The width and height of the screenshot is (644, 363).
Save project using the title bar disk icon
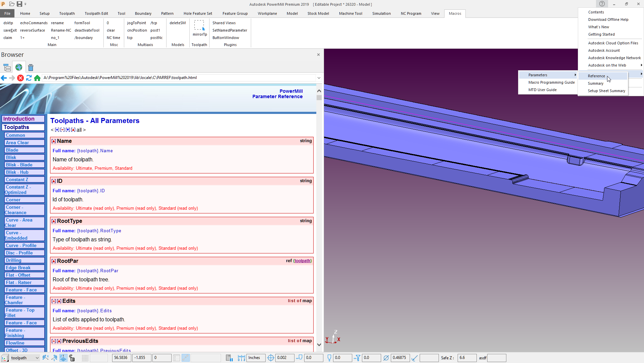coord(19,4)
